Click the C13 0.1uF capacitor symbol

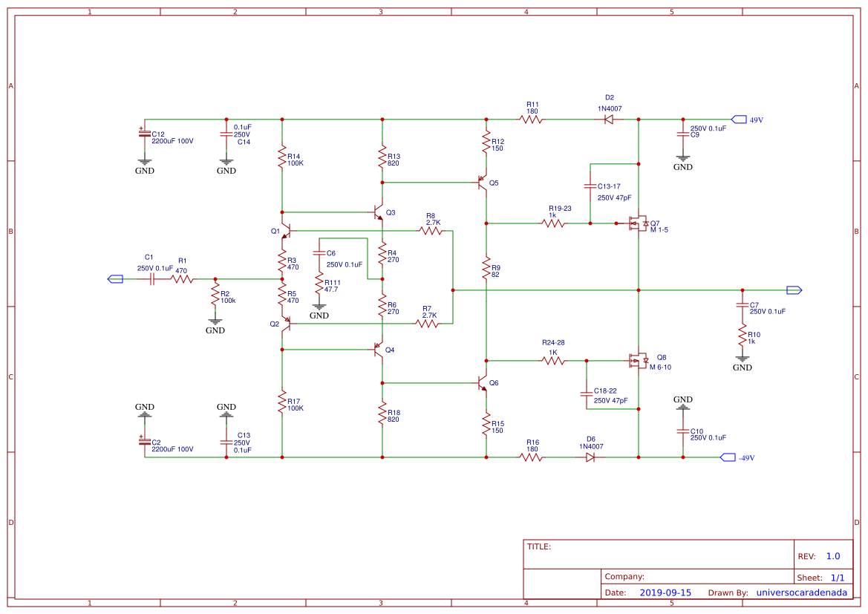pos(226,442)
